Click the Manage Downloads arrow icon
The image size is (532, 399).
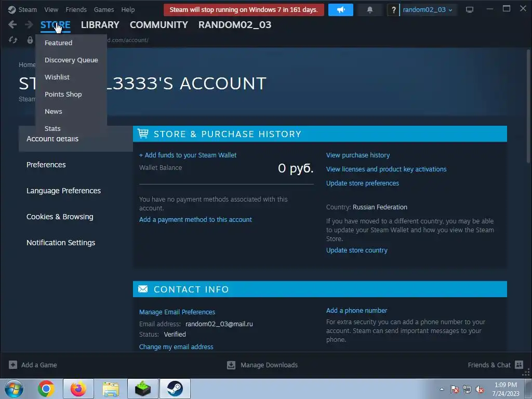point(231,365)
